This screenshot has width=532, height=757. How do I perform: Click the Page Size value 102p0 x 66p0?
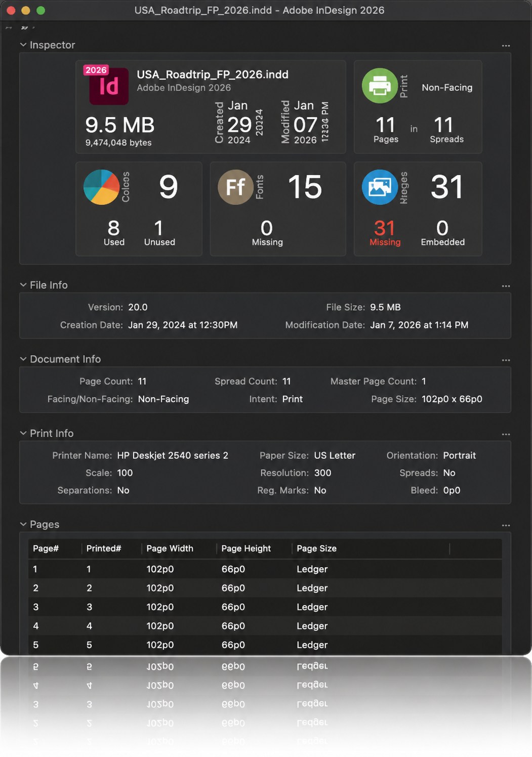[452, 399]
